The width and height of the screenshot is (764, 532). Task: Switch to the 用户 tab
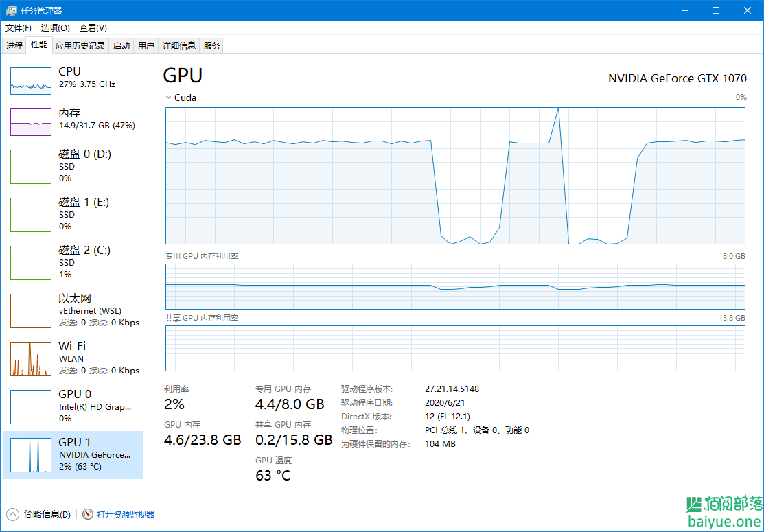(146, 46)
